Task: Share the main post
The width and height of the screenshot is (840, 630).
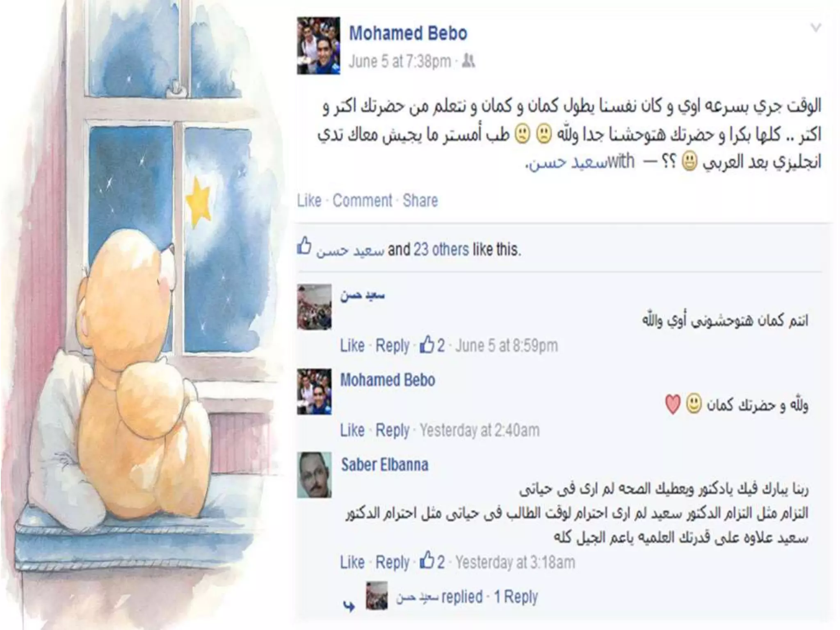Action: click(x=420, y=201)
